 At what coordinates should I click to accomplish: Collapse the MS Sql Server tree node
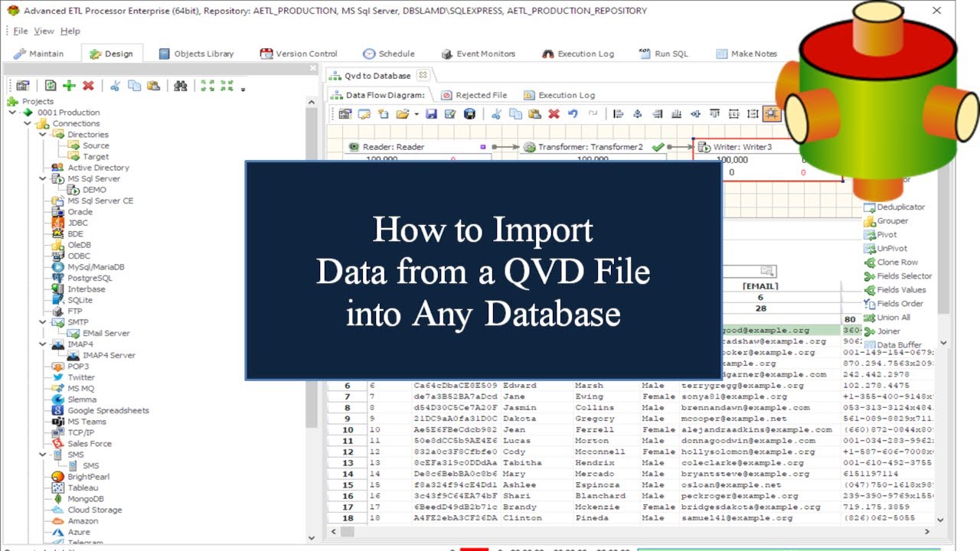click(43, 178)
